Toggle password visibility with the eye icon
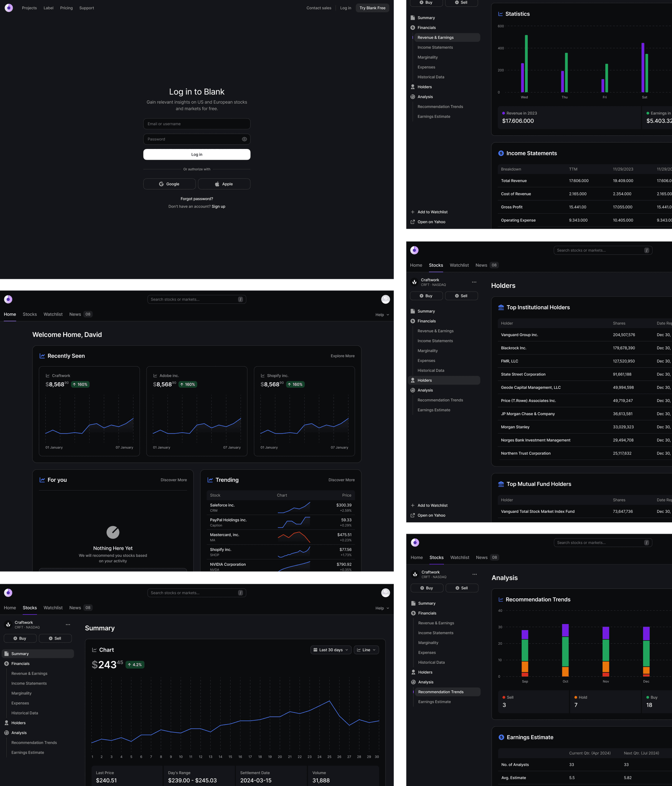 (x=244, y=139)
